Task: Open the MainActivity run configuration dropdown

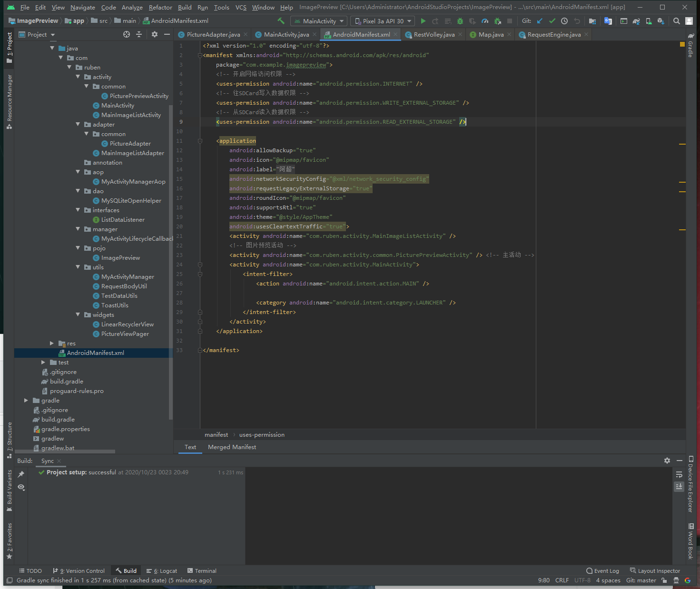Action: (x=319, y=21)
